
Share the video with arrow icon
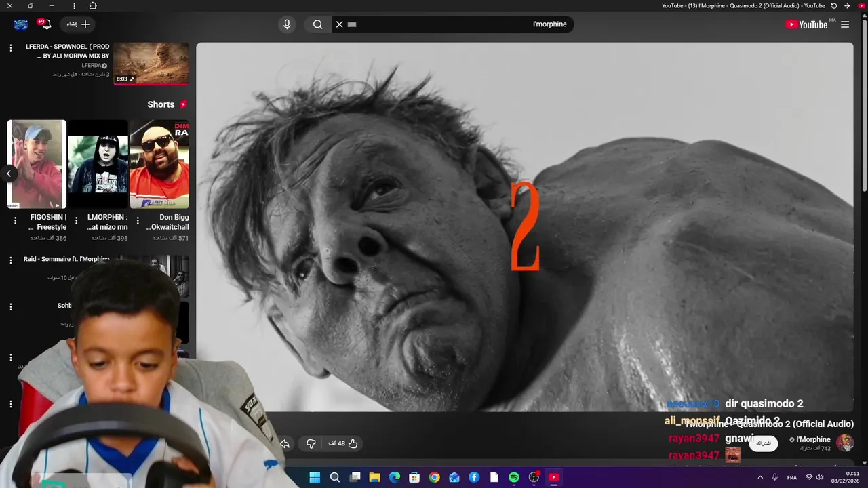pos(285,444)
